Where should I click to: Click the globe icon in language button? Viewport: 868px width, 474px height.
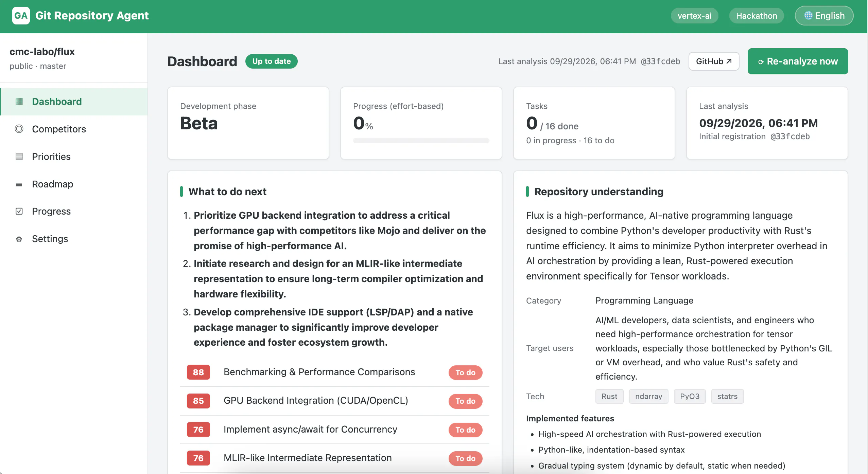click(808, 16)
